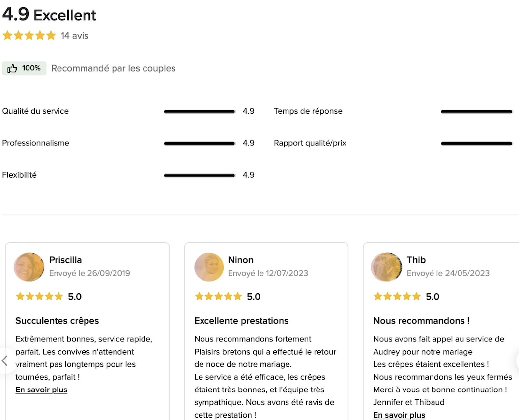Open Ninon's profile picture
The width and height of the screenshot is (519, 420).
pos(209,267)
